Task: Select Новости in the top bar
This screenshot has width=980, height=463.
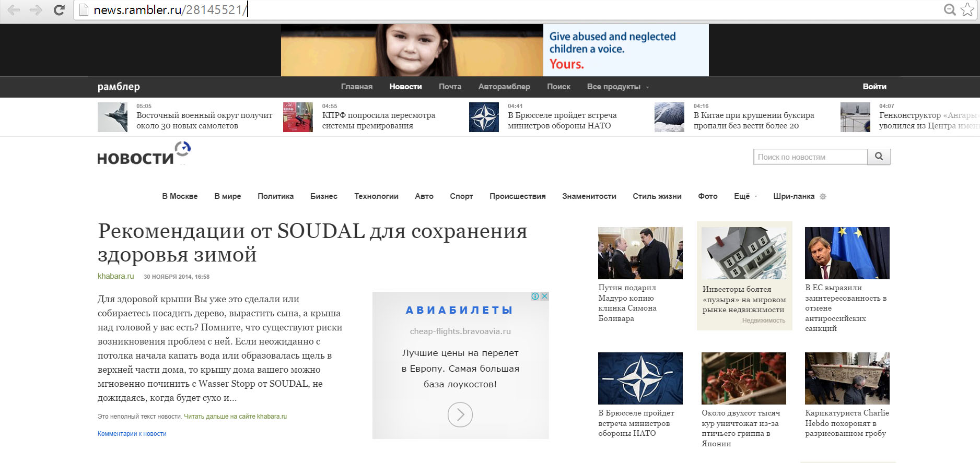Action: pyautogui.click(x=405, y=87)
